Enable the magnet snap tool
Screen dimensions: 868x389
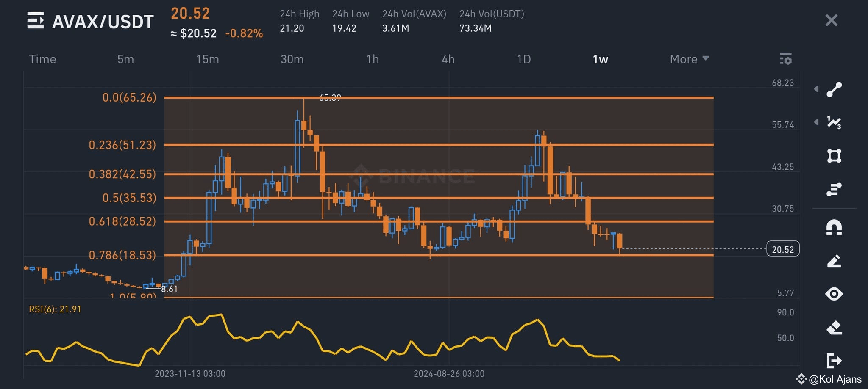(x=835, y=227)
